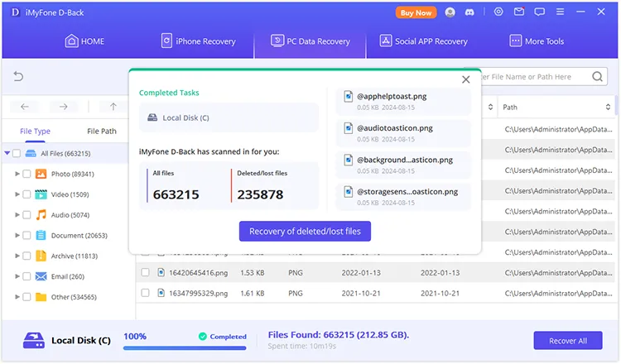
Task: Select the File Type tab
Action: click(35, 131)
